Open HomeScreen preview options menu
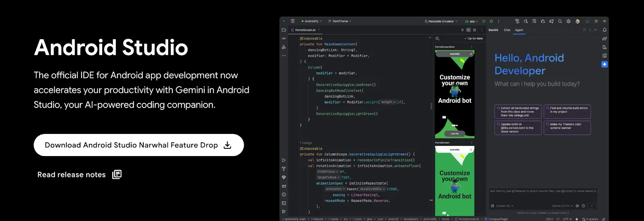The image size is (644, 221). pos(472,142)
